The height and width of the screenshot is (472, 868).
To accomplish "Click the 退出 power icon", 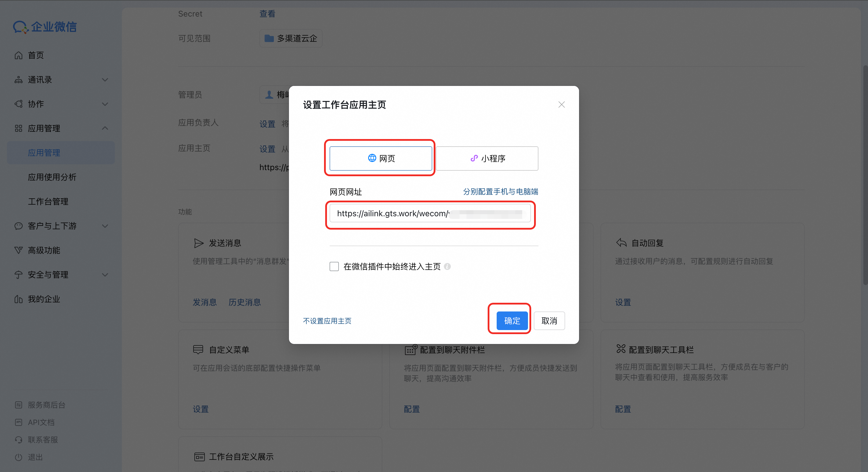I will pyautogui.click(x=19, y=457).
